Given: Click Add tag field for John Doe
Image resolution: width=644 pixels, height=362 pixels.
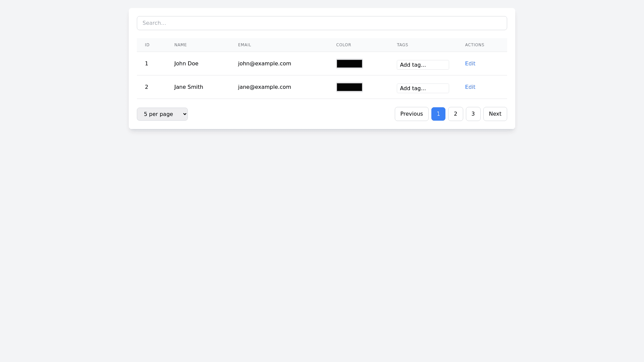Looking at the screenshot, I should coord(423,65).
